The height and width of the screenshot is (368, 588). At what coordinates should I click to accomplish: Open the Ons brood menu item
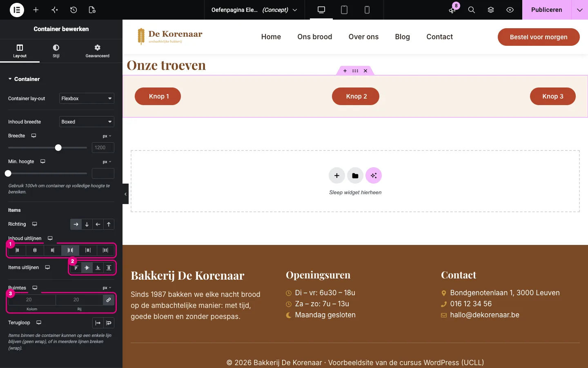[315, 37]
